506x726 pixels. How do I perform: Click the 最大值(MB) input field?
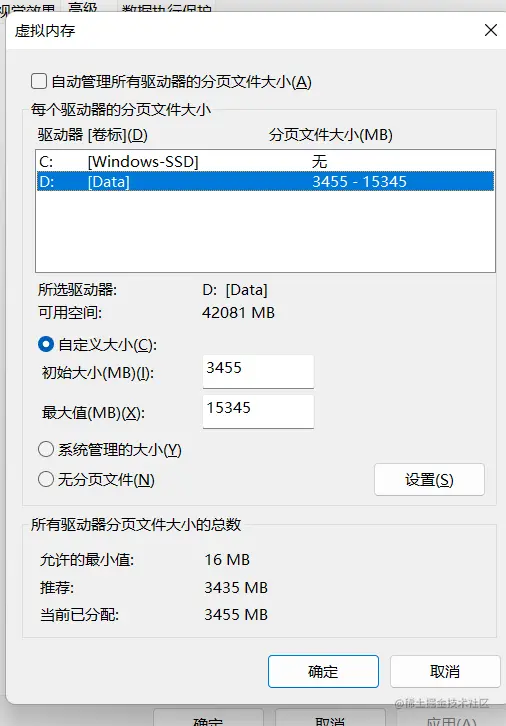coord(258,412)
